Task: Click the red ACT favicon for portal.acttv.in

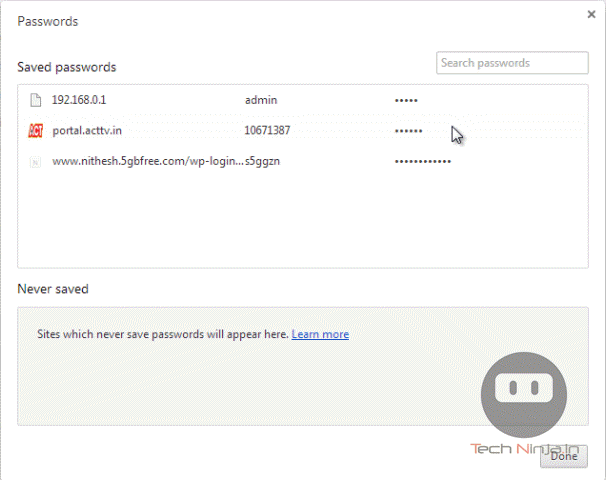Action: [x=36, y=131]
